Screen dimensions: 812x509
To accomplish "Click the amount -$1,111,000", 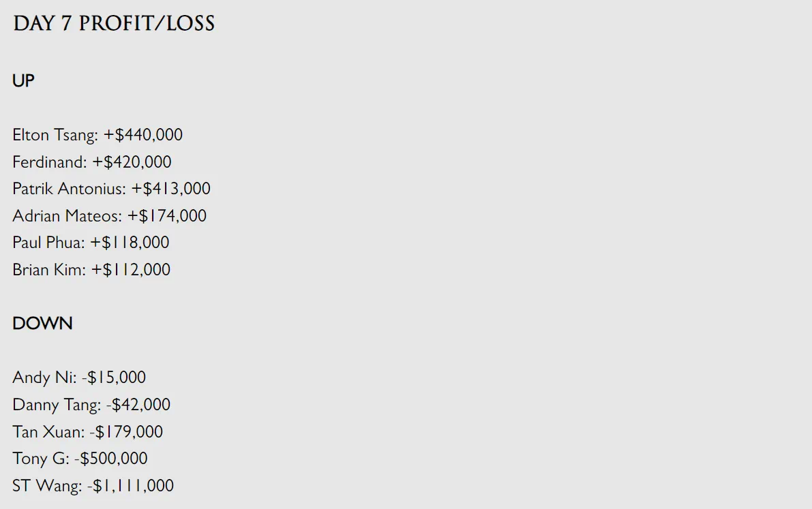I will pyautogui.click(x=130, y=486).
